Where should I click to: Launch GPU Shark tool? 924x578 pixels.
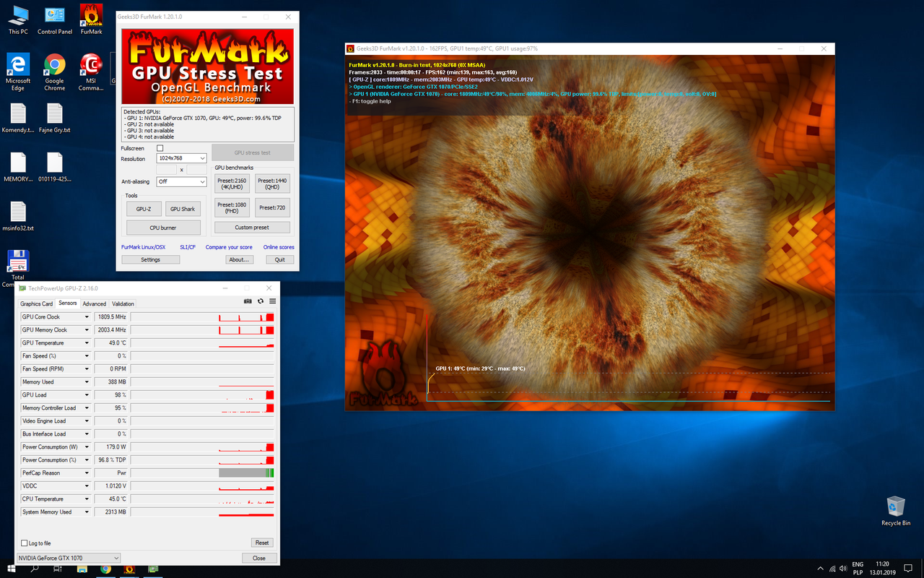(x=183, y=209)
